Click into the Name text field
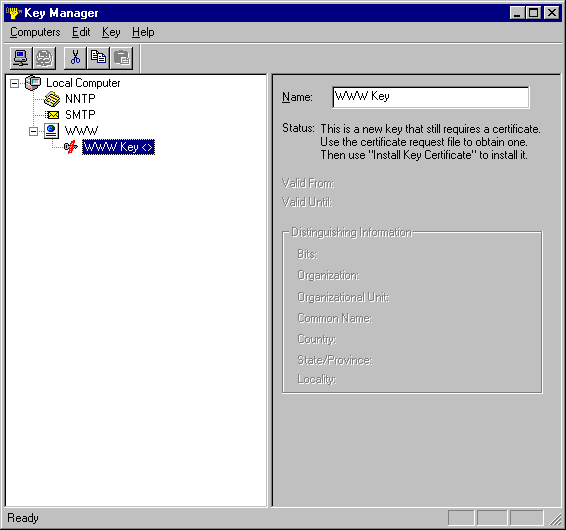 click(431, 97)
